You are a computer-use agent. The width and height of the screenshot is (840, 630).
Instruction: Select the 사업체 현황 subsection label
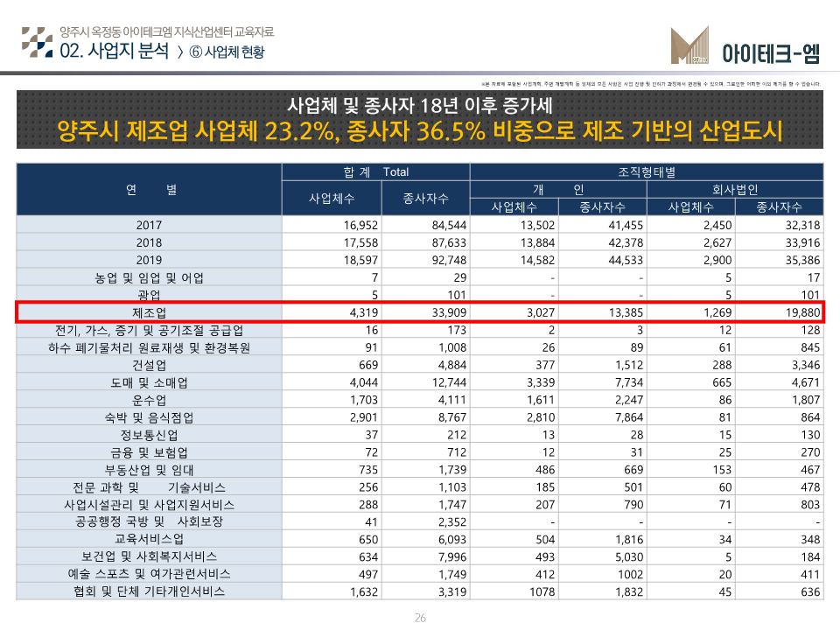(234, 52)
